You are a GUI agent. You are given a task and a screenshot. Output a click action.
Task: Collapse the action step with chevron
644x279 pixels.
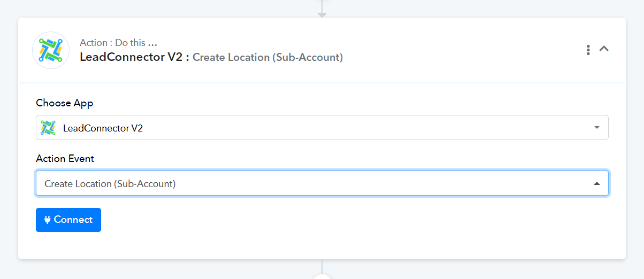604,49
